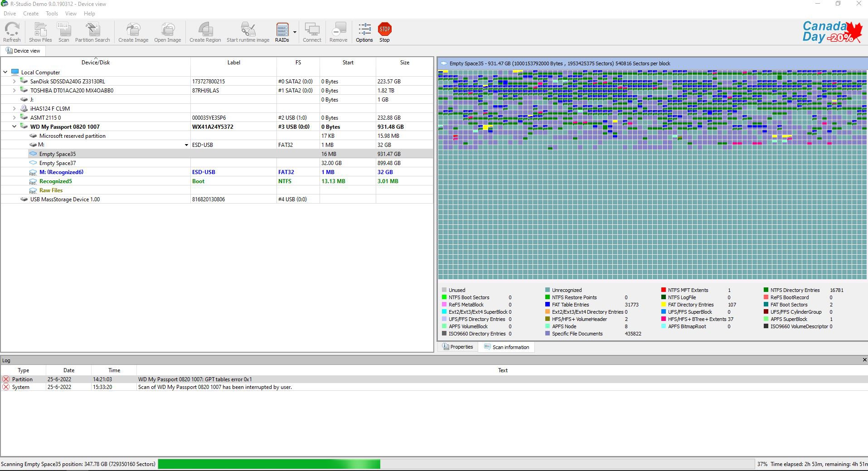
Task: Collapse the Local Computer tree node
Action: (5, 72)
